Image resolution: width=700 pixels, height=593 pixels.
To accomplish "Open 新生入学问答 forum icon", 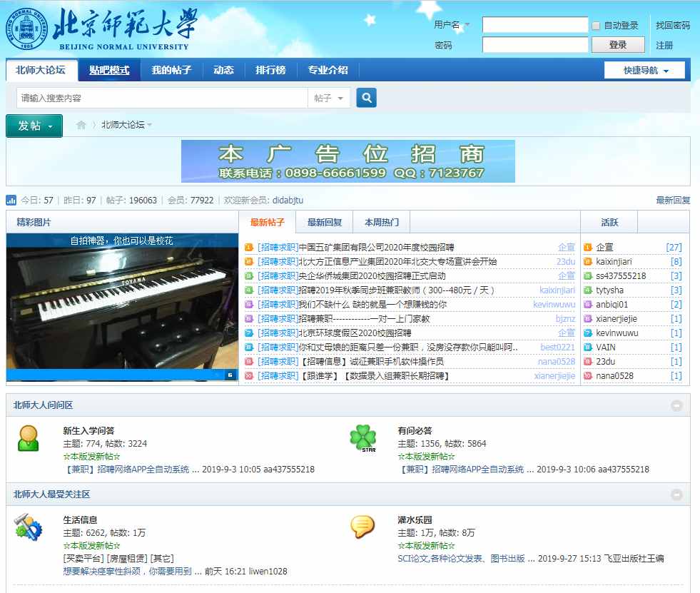I will click(28, 437).
